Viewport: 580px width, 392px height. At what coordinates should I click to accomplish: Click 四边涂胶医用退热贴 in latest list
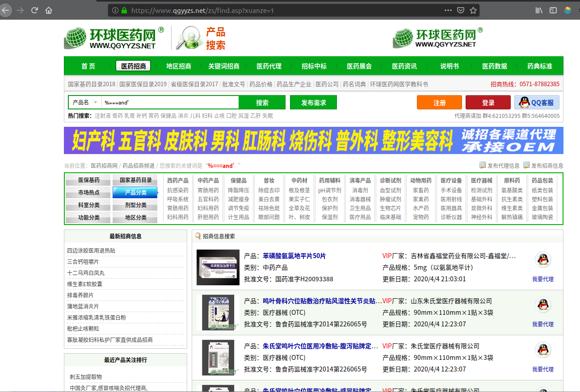(91, 250)
